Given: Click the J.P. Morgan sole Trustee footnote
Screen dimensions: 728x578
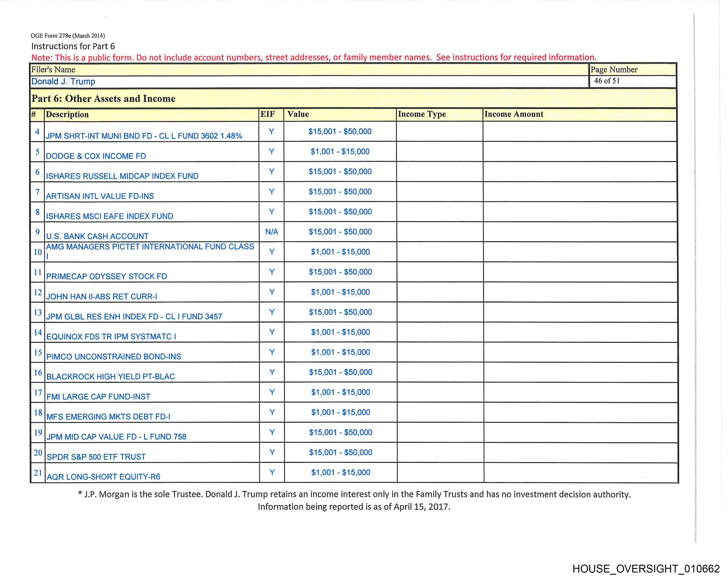Looking at the screenshot, I should coord(354,494).
